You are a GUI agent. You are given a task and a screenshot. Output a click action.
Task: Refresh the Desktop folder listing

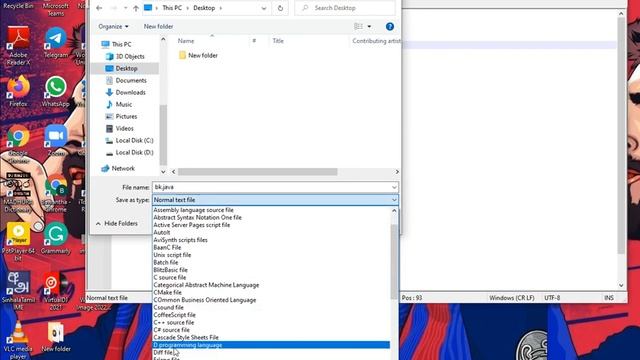click(280, 8)
